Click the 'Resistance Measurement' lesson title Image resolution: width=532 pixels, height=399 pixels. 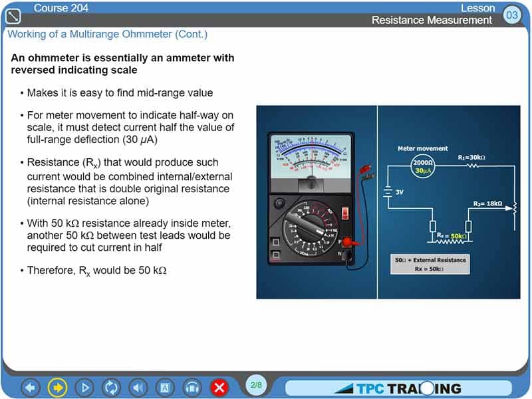[x=432, y=20]
